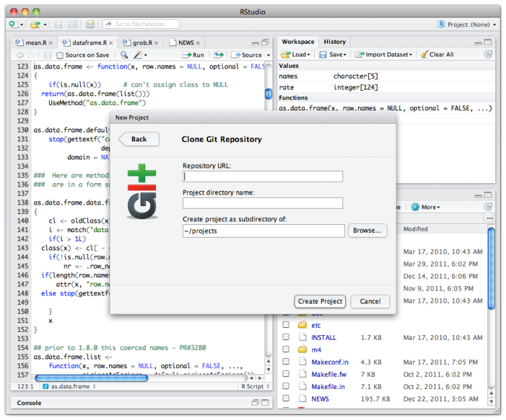This screenshot has width=506, height=420.
Task: Click the re-run previous code icon beside Run
Action: coord(218,55)
